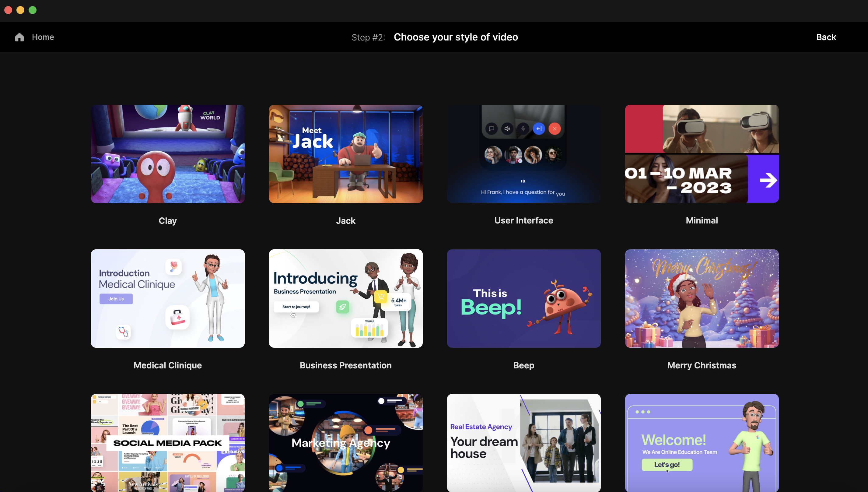The width and height of the screenshot is (868, 492).
Task: Click the Home button
Action: 34,37
